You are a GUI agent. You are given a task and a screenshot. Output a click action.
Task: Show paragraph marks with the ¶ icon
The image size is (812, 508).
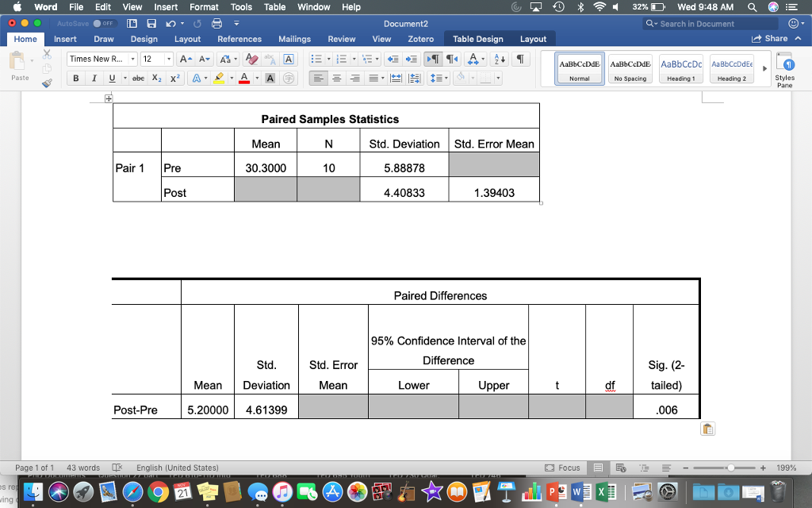(x=521, y=59)
